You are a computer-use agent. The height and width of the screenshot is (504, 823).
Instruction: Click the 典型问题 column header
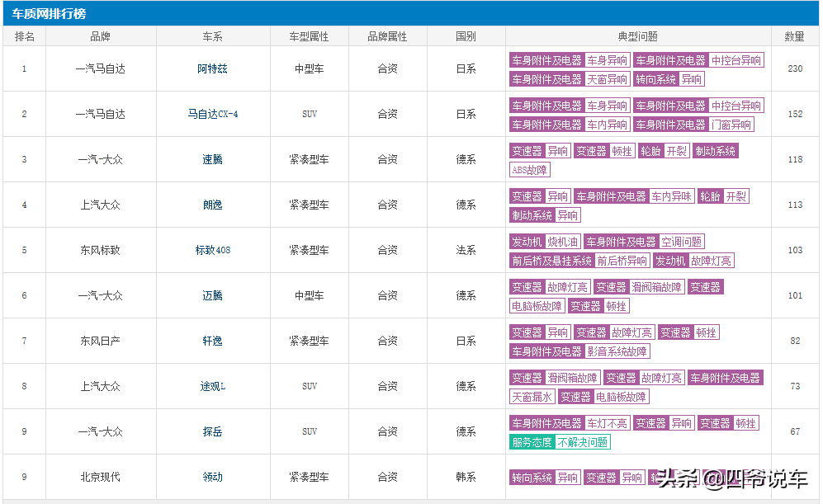(638, 36)
